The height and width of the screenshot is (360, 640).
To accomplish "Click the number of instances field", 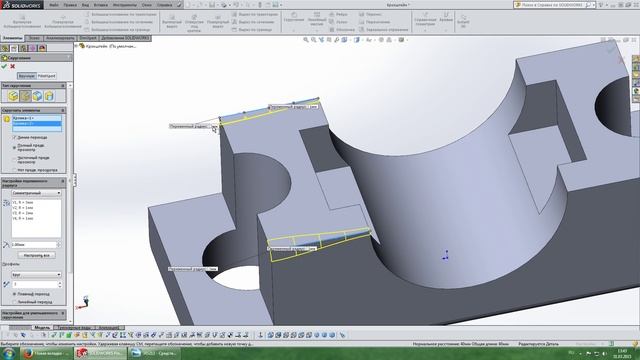I will point(34,284).
